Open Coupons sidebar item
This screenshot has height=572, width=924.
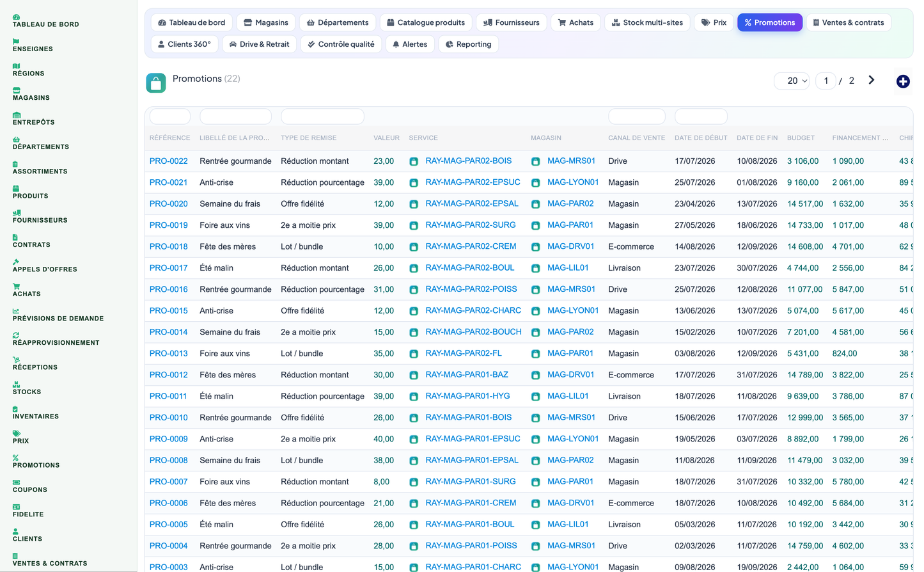click(30, 486)
